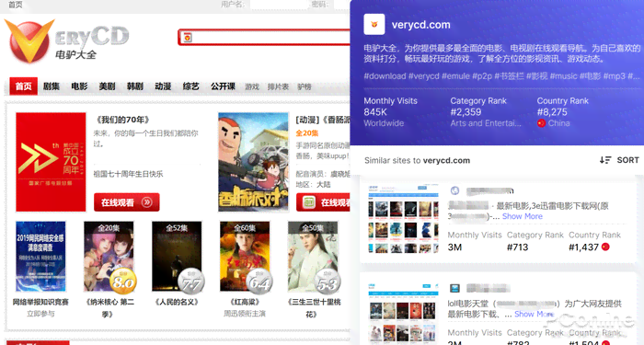The width and height of the screenshot is (644, 345).
Task: Open the 人民的名义 poster rated 7.7
Action: pyautogui.click(x=177, y=257)
